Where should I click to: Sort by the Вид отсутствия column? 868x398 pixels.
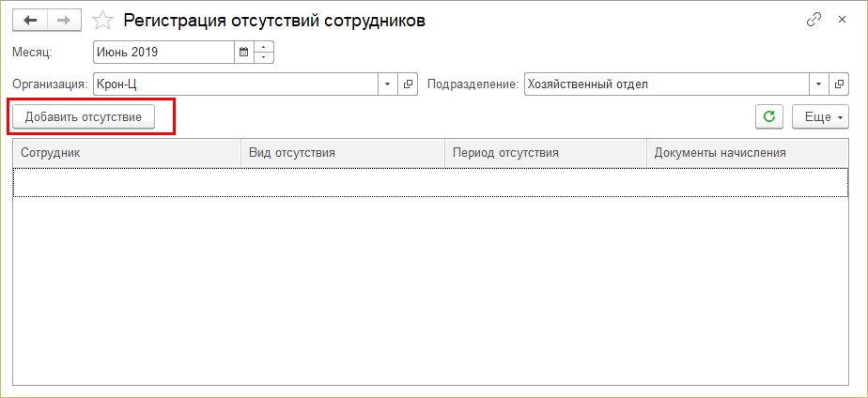click(x=342, y=152)
